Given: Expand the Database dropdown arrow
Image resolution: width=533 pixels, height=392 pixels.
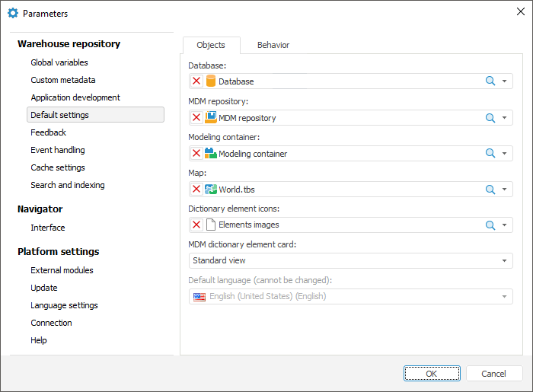Looking at the screenshot, I should (504, 81).
